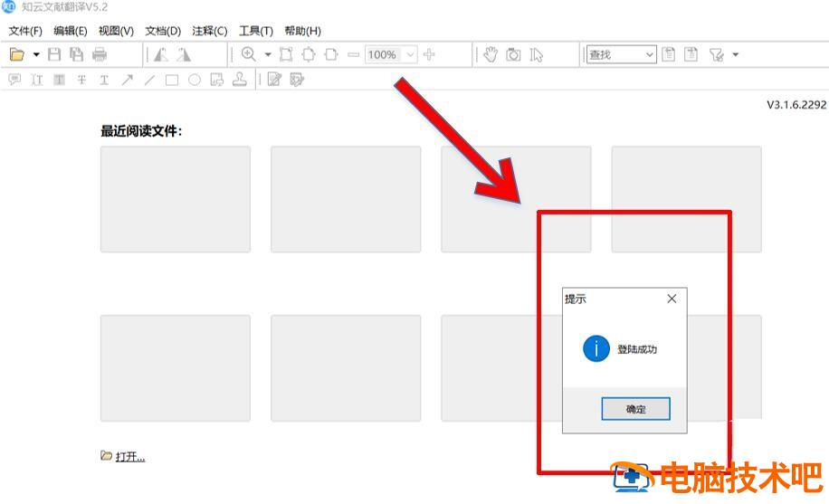Screen dimensions: 829x504
Task: Select the zoom magnifier tool
Action: [249, 54]
